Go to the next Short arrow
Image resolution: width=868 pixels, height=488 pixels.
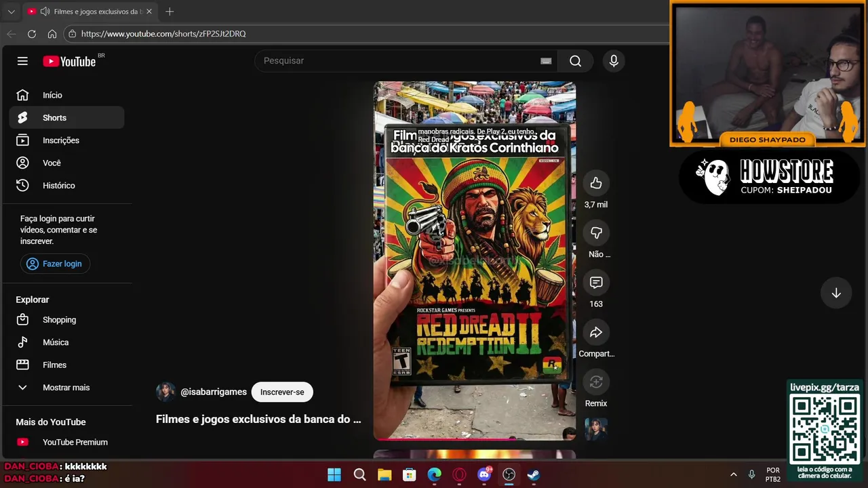coord(836,293)
